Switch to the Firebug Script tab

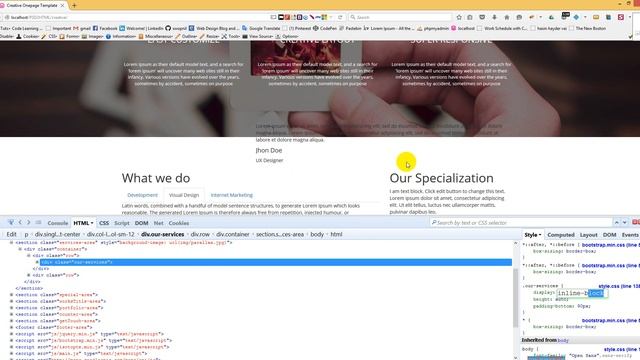[122, 223]
